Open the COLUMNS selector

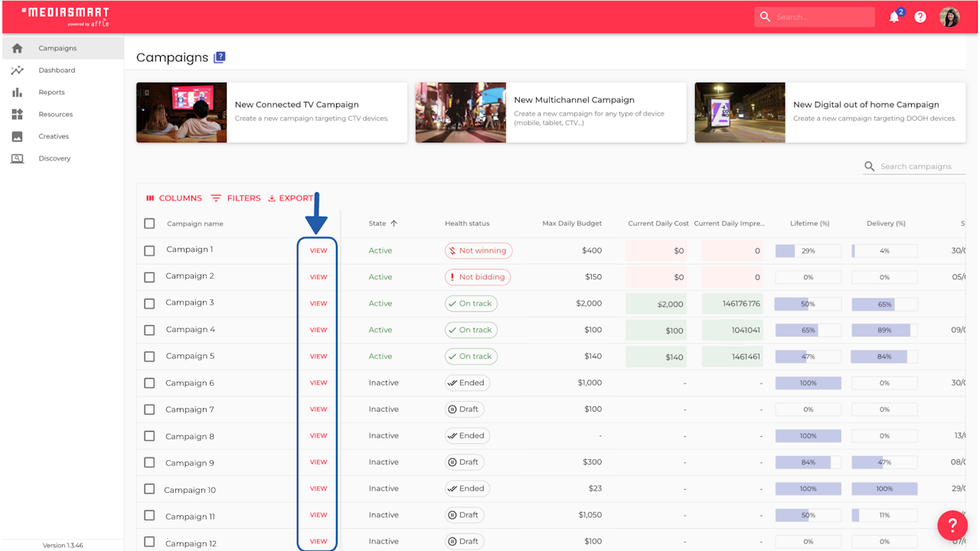pos(174,198)
